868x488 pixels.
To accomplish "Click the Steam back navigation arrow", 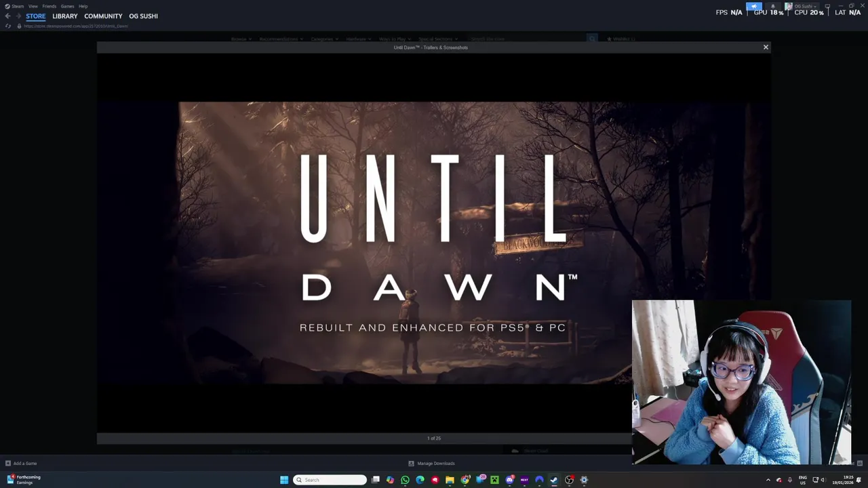I will point(7,16).
